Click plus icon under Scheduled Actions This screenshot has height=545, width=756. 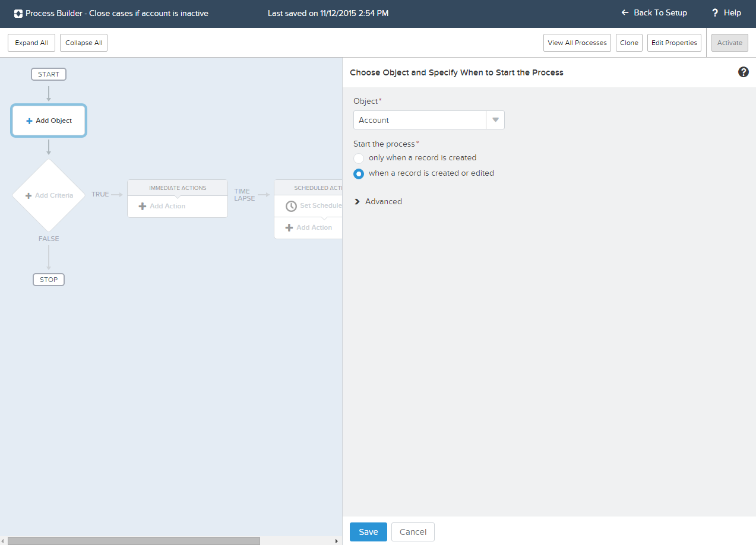tap(289, 227)
